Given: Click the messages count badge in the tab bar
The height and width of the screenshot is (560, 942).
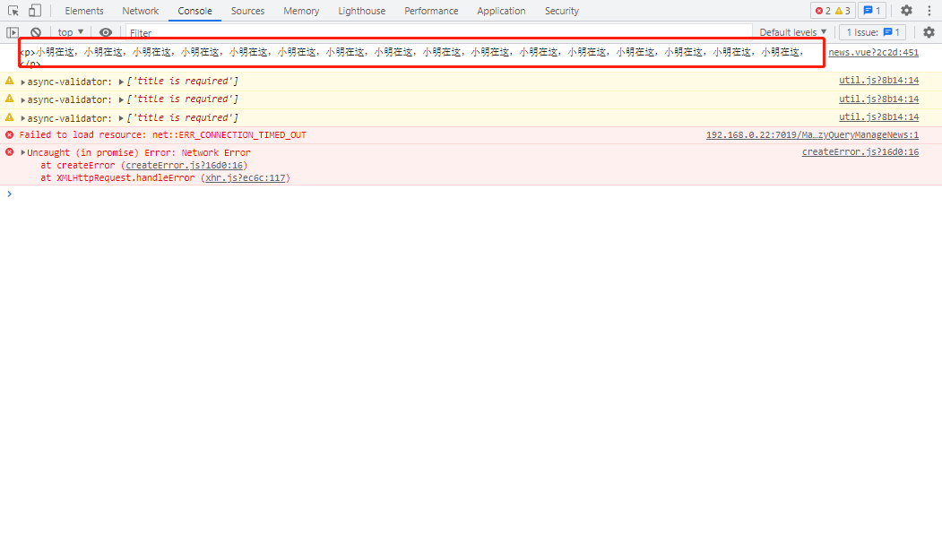Looking at the screenshot, I should (872, 11).
